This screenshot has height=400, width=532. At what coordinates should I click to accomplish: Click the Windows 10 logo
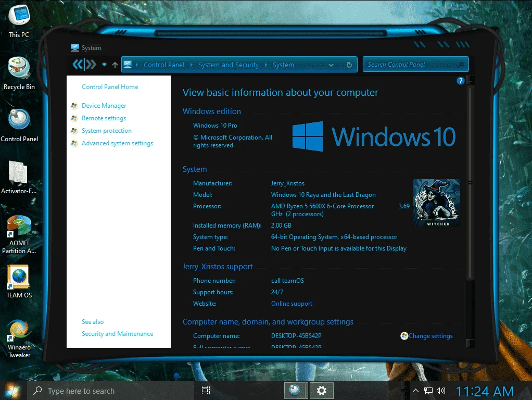click(x=374, y=136)
